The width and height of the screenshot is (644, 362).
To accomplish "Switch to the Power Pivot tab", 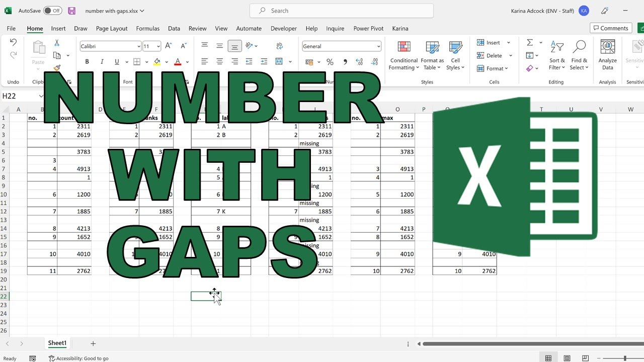I will tap(369, 29).
